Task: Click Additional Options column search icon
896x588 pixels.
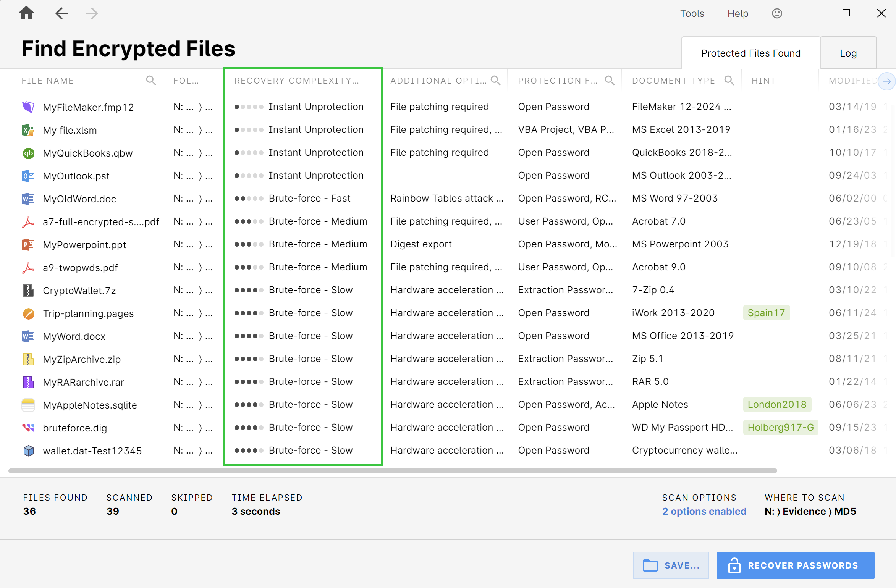Action: (495, 80)
